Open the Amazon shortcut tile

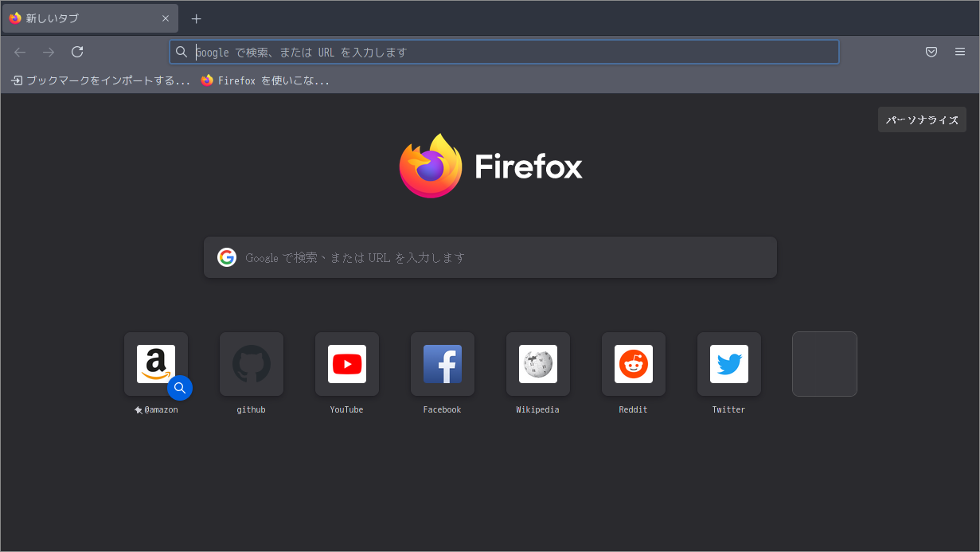pos(156,364)
